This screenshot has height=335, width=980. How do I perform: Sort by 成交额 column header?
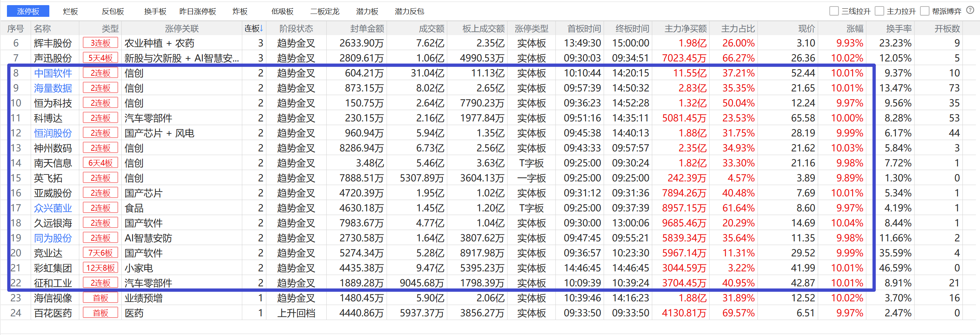pyautogui.click(x=432, y=28)
